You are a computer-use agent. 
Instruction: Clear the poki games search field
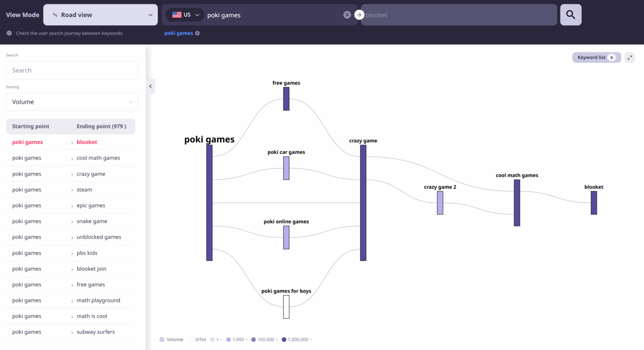click(347, 15)
